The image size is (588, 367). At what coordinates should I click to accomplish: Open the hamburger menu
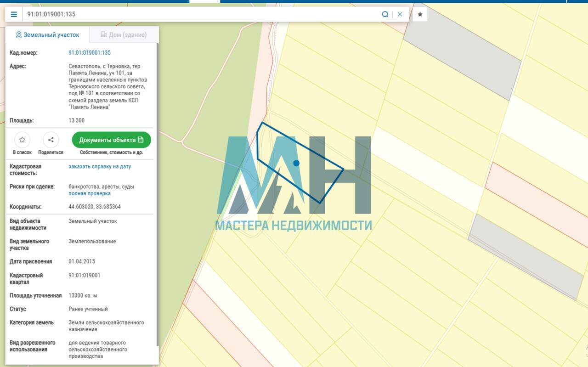14,14
